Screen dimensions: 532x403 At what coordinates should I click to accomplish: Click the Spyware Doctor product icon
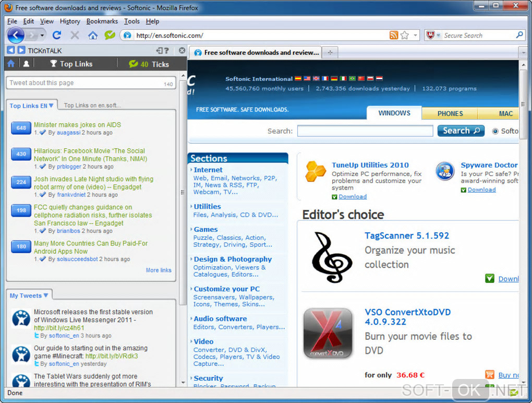point(445,171)
